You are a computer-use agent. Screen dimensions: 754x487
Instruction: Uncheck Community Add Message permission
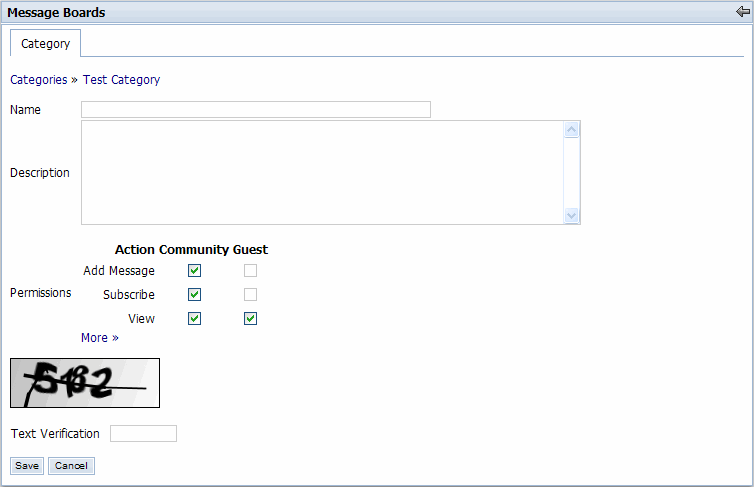(195, 270)
